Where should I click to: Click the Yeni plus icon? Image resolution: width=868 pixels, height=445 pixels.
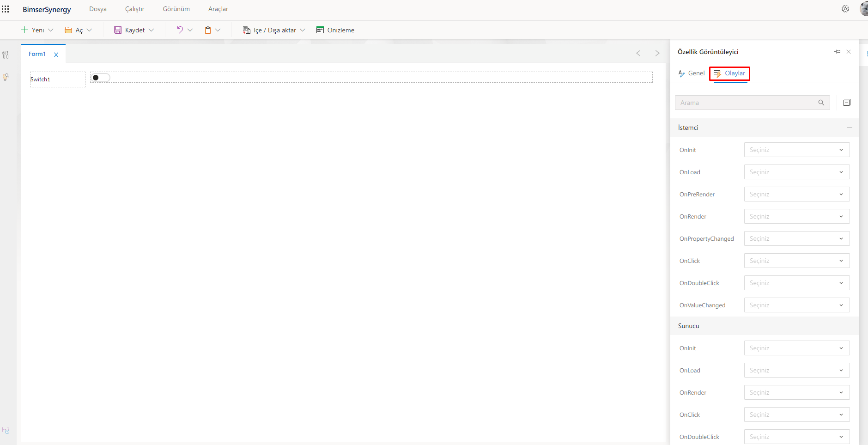[25, 30]
